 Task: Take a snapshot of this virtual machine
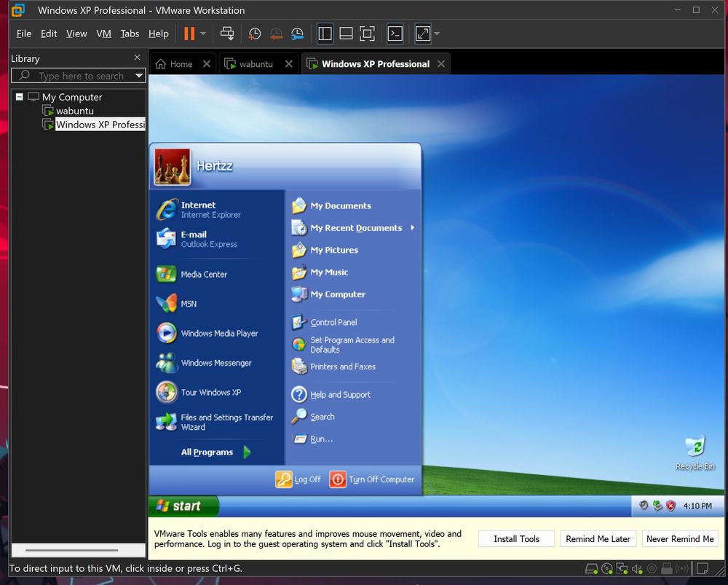(254, 34)
